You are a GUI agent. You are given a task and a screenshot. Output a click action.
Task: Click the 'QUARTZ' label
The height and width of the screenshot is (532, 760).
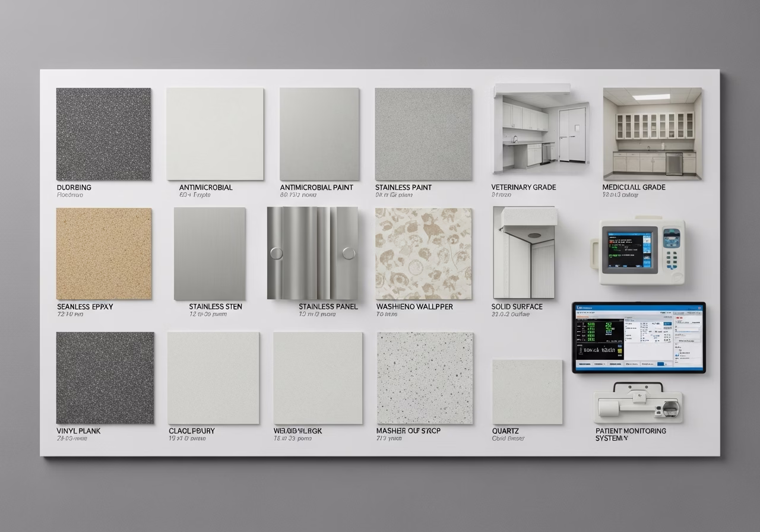pyautogui.click(x=505, y=430)
